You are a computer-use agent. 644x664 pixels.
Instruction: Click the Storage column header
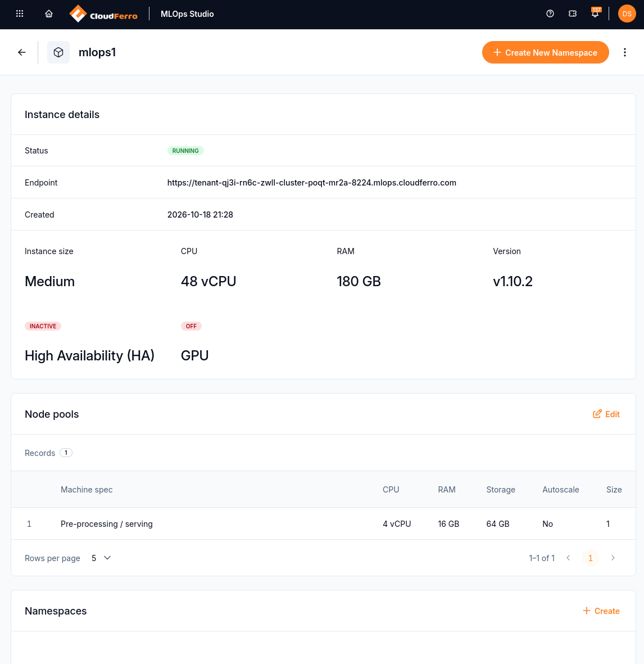click(501, 490)
